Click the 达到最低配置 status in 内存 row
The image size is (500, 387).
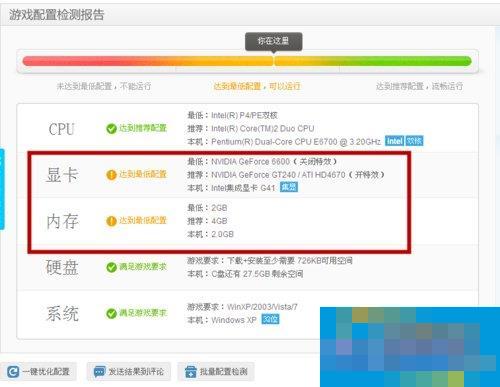click(143, 220)
